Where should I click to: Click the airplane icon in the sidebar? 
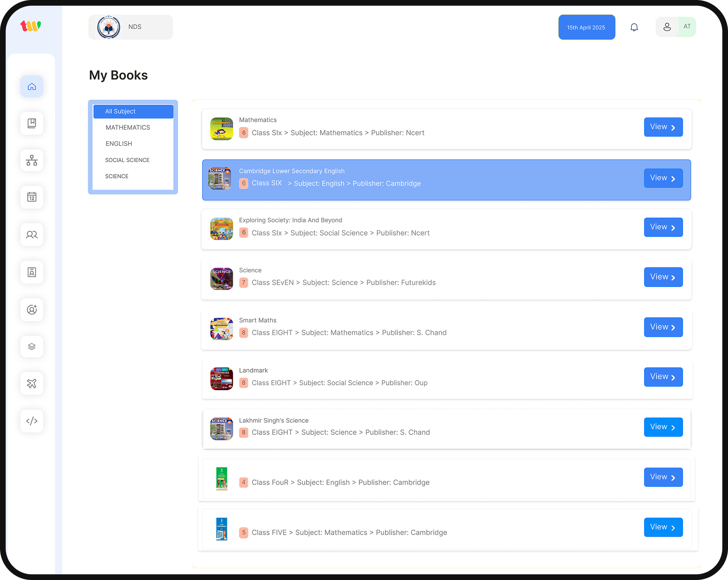click(x=32, y=383)
